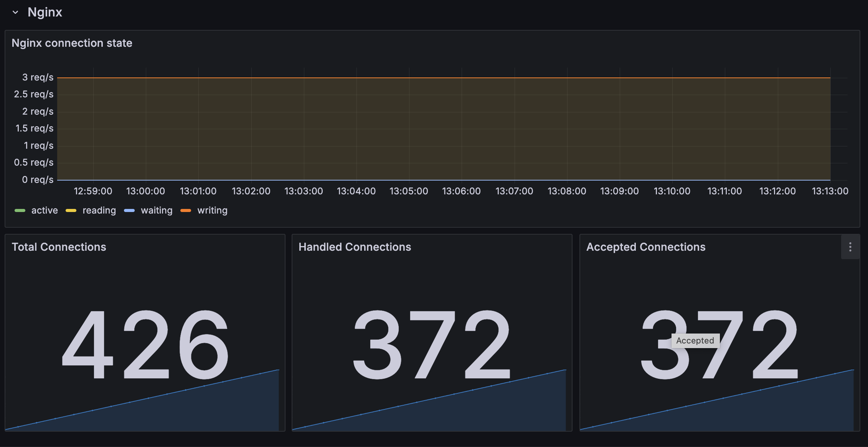Viewport: 868px width, 447px height.
Task: Collapse the Nginx row chevron
Action: pyautogui.click(x=15, y=12)
